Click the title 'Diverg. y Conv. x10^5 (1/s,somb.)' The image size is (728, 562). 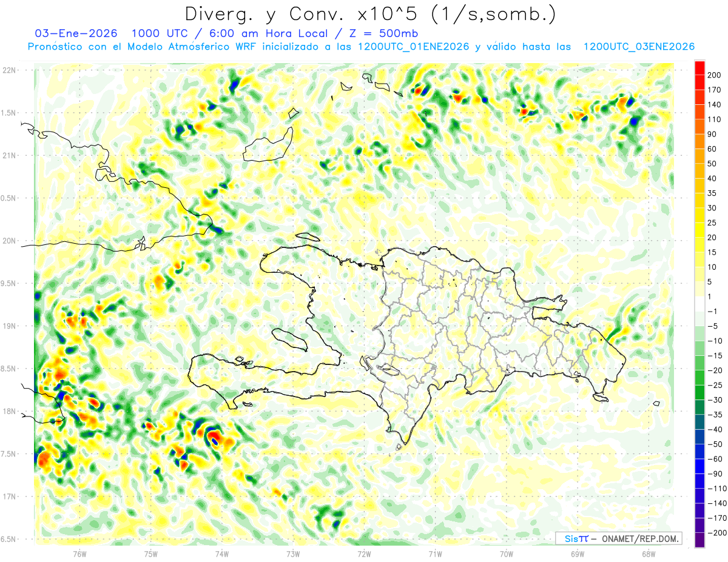click(x=370, y=14)
